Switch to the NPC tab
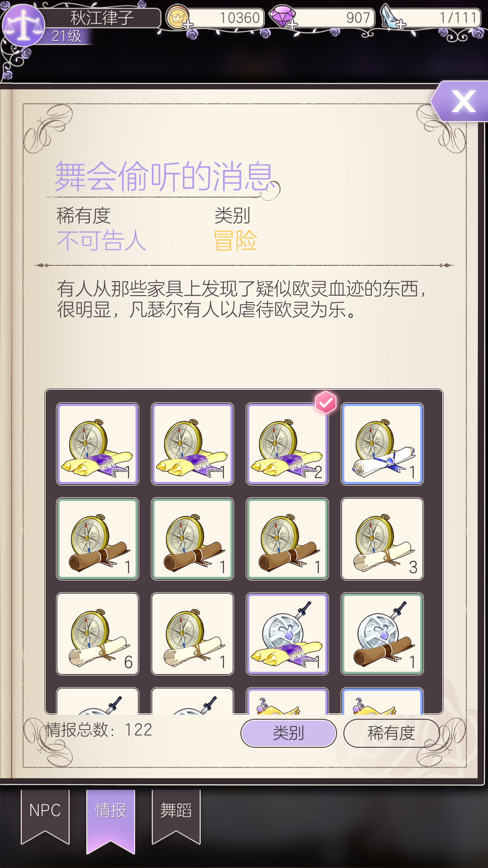This screenshot has height=868, width=488. coord(45,815)
